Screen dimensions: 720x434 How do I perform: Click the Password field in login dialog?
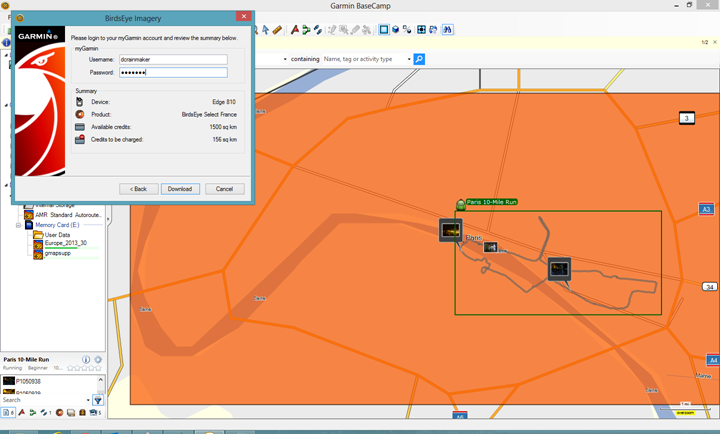(x=174, y=72)
